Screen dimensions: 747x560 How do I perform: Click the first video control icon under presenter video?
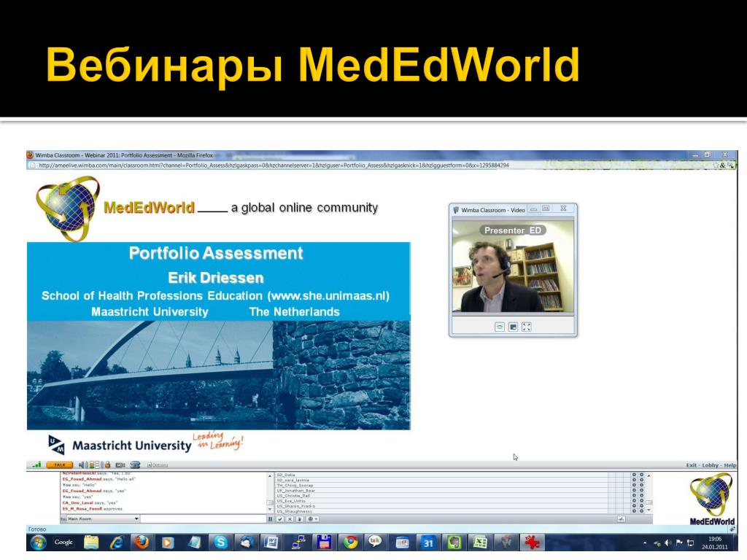[499, 327]
